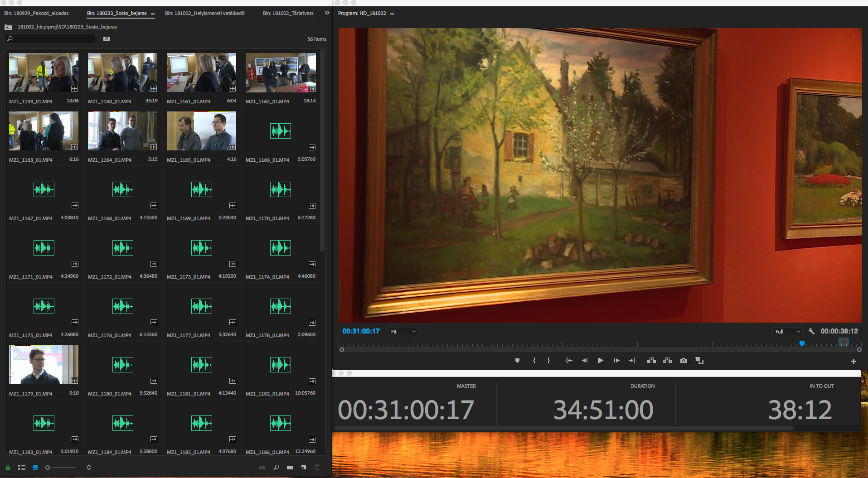
Task: Switch to the Bin: 180929_Pakozd_eloadas tab
Action: 37,13
